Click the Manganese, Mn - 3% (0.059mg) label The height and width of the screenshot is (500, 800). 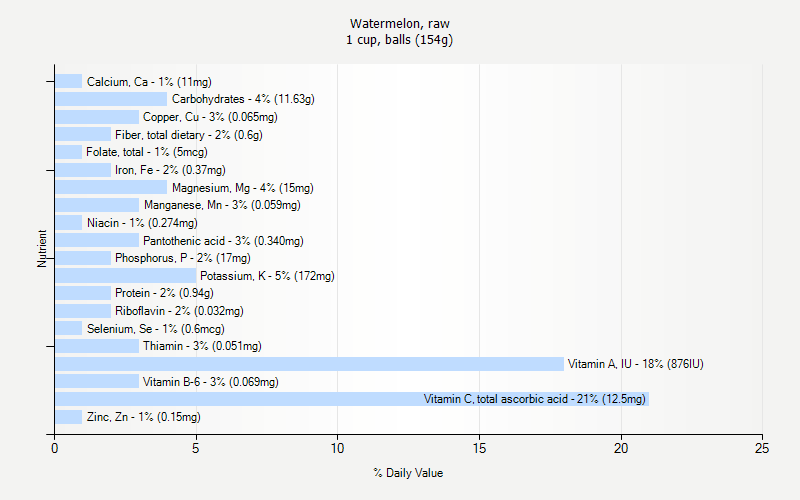222,205
